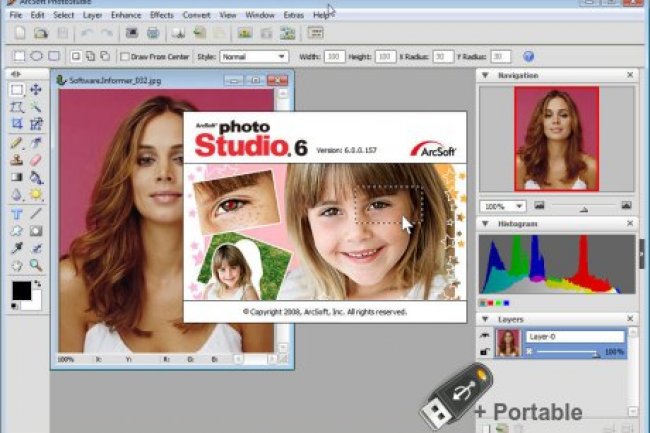Select the Crop tool in toolbox

[x=17, y=124]
